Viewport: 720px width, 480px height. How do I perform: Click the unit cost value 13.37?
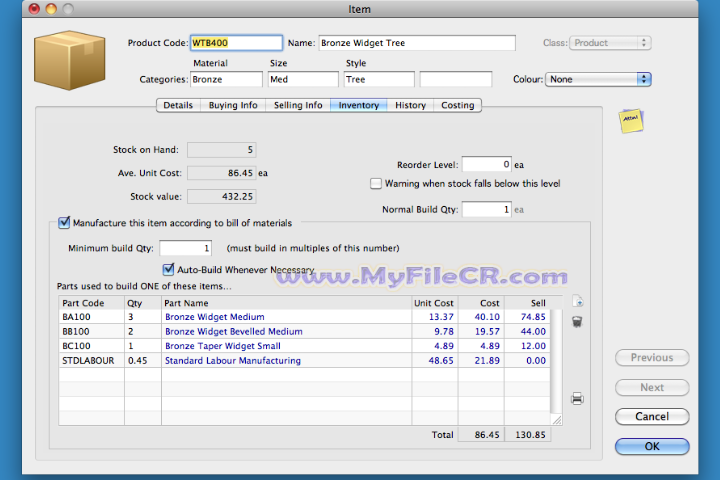click(x=441, y=316)
